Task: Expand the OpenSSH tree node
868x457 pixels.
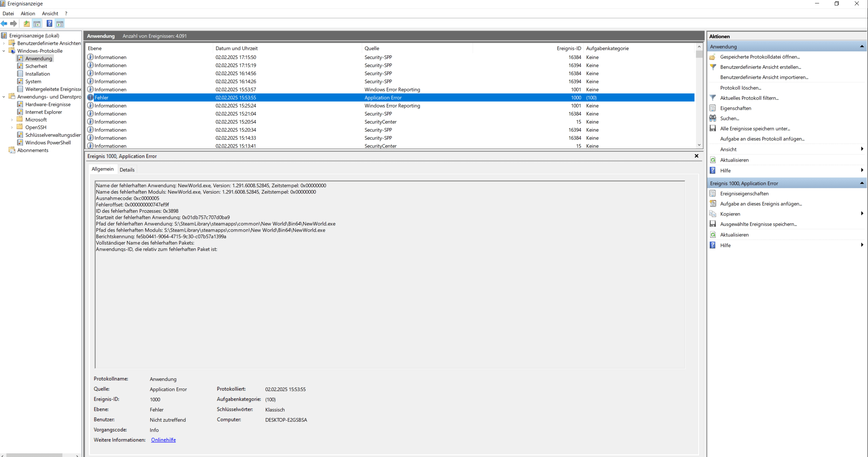Action: 12,127
